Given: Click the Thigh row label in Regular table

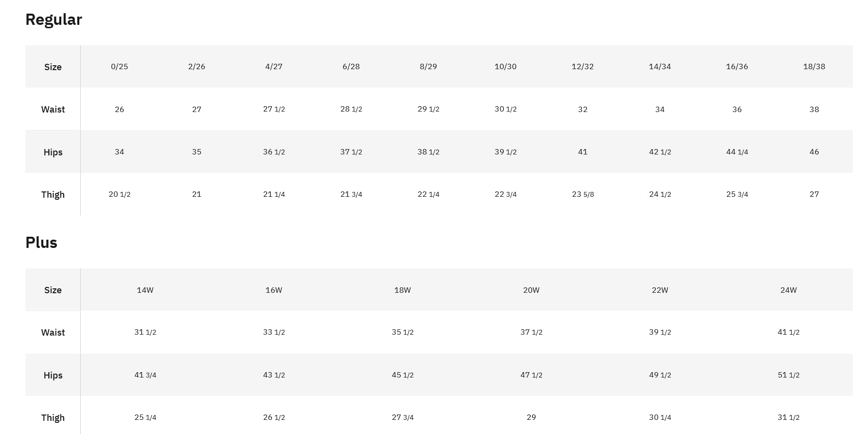Looking at the screenshot, I should 53,195.
